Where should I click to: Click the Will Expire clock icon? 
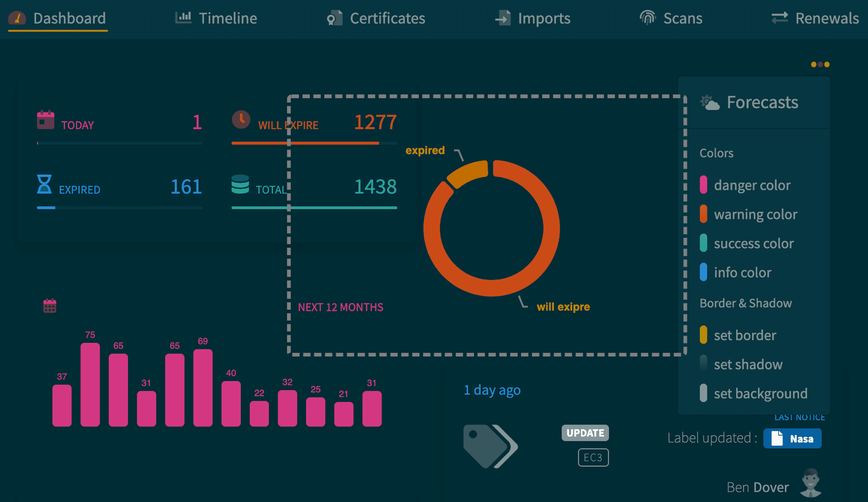[x=241, y=119]
